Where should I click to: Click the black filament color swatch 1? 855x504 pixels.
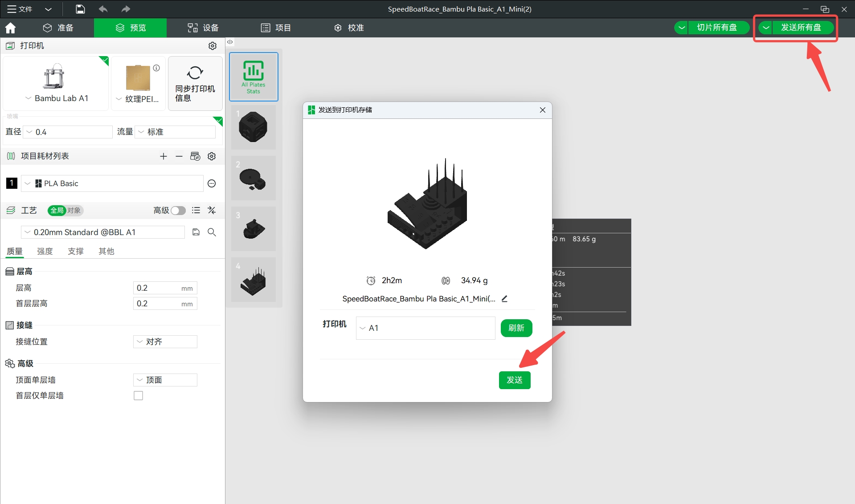pos(12,183)
